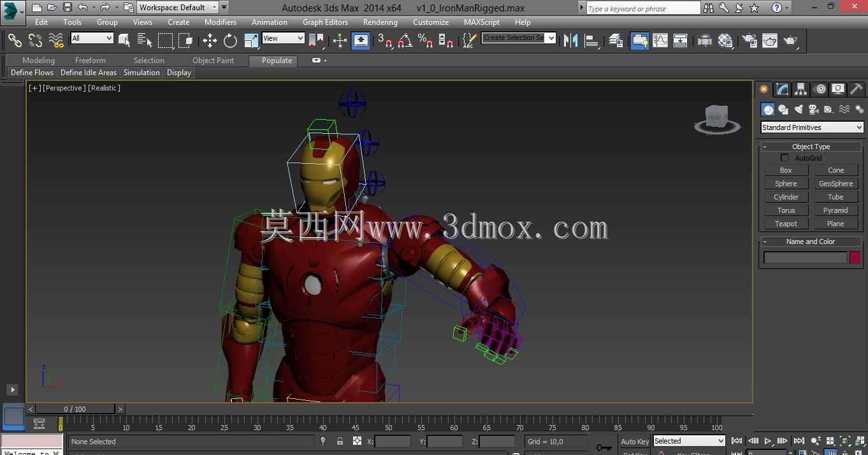Image resolution: width=868 pixels, height=455 pixels.
Task: Open the Graph Editors menu
Action: coord(325,22)
